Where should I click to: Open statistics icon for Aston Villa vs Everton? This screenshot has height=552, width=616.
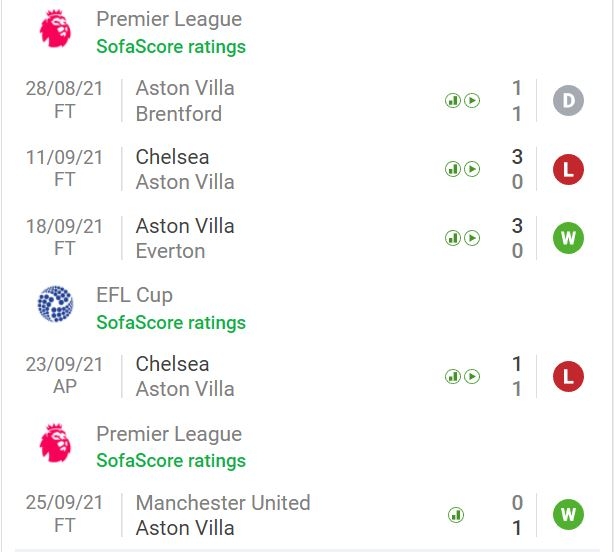pyautogui.click(x=453, y=238)
